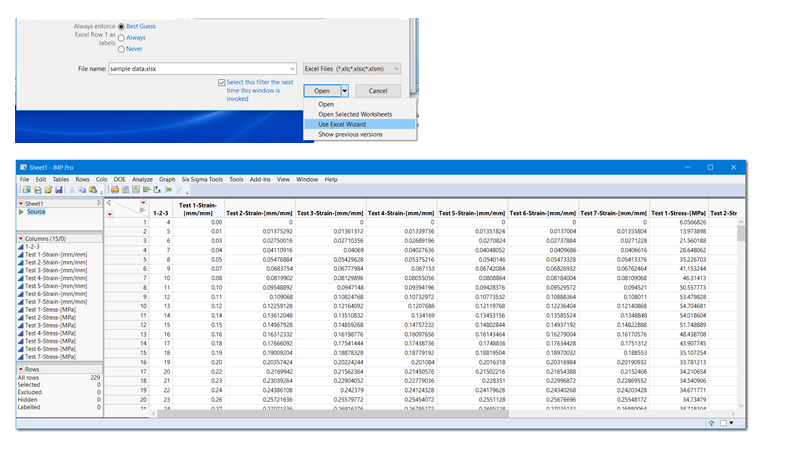Screen dimensions: 800x450
Task: Click the Cancel button in file dialog
Action: 378,91
